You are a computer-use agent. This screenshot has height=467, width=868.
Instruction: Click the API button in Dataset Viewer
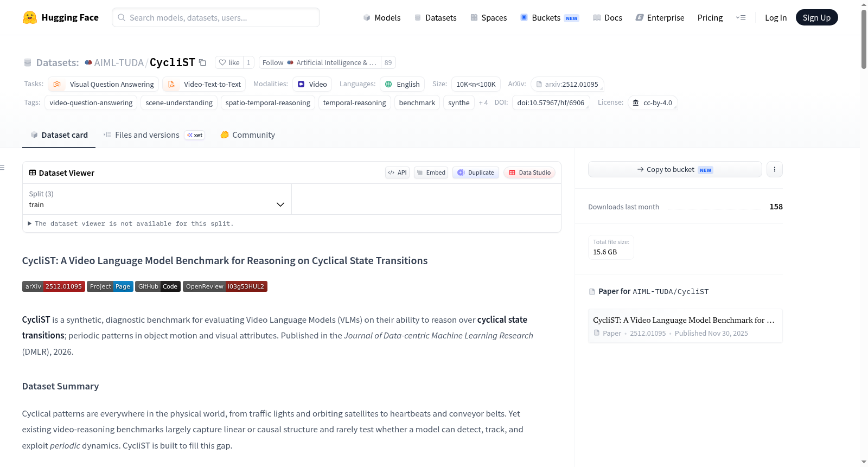click(397, 172)
